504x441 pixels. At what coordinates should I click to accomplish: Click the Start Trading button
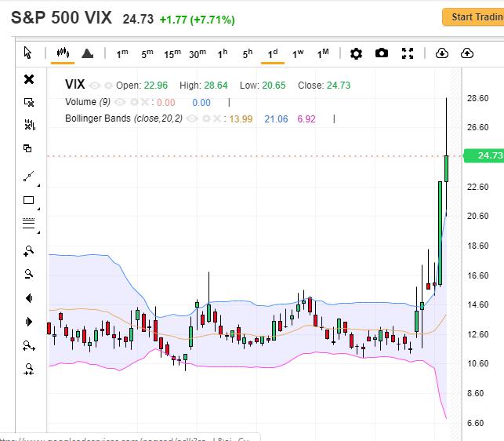coord(473,16)
